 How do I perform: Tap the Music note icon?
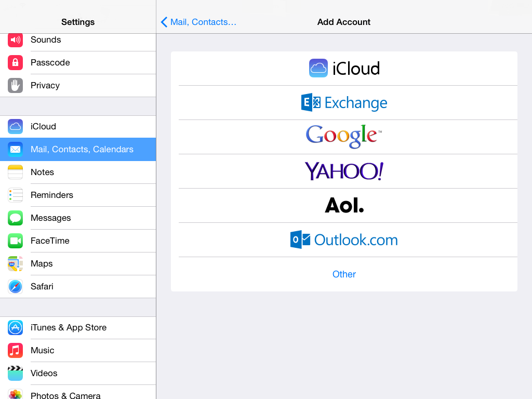pos(15,351)
